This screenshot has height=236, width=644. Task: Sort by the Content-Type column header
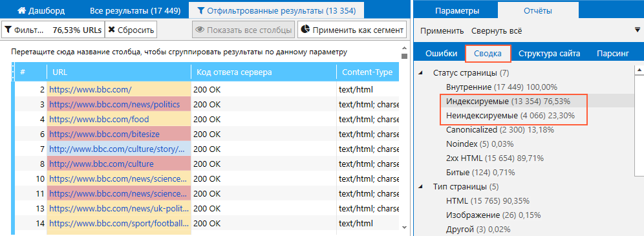click(368, 72)
